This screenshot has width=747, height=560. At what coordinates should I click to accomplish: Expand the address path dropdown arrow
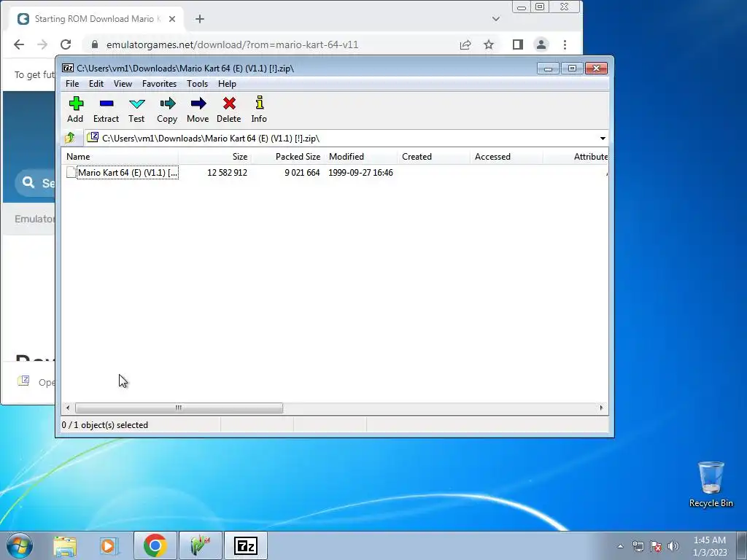[603, 139]
